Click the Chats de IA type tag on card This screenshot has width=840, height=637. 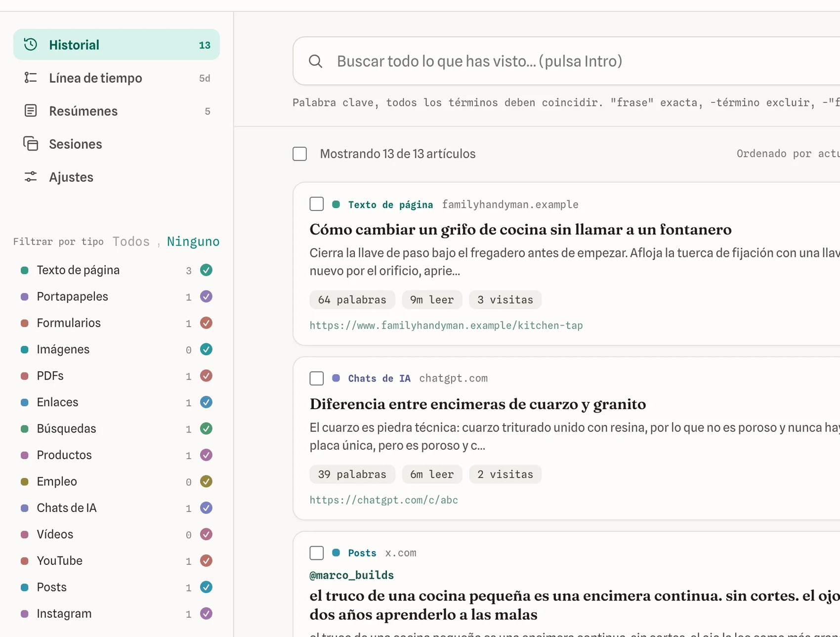(x=379, y=379)
